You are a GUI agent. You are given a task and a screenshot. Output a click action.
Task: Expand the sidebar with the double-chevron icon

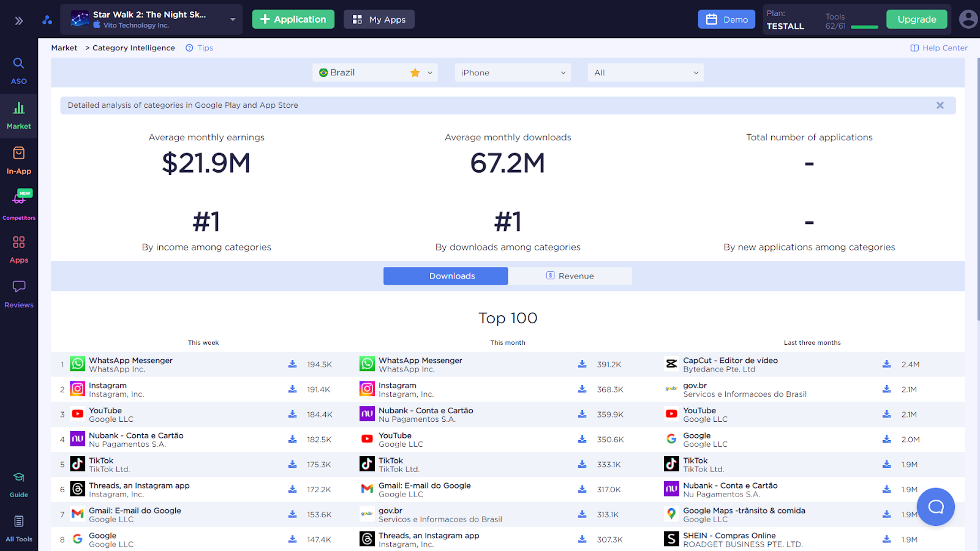pos(19,21)
